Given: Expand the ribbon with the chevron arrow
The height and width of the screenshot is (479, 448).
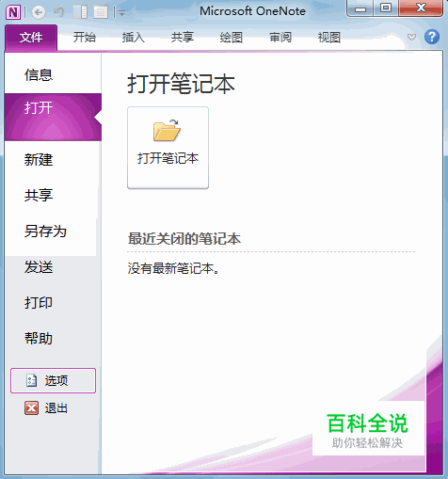Looking at the screenshot, I should [411, 38].
